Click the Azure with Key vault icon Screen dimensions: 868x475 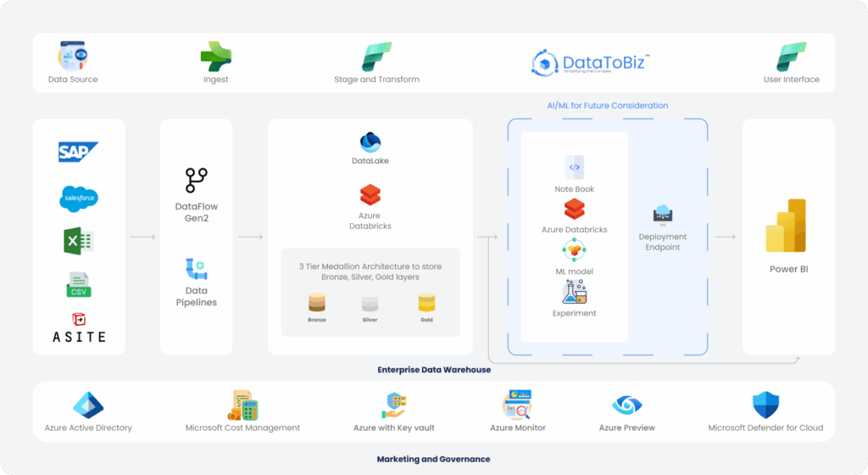(394, 405)
